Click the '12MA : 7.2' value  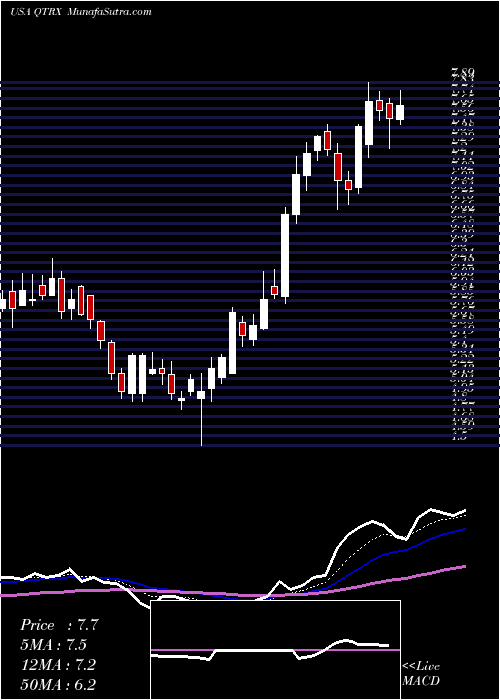pos(58,665)
